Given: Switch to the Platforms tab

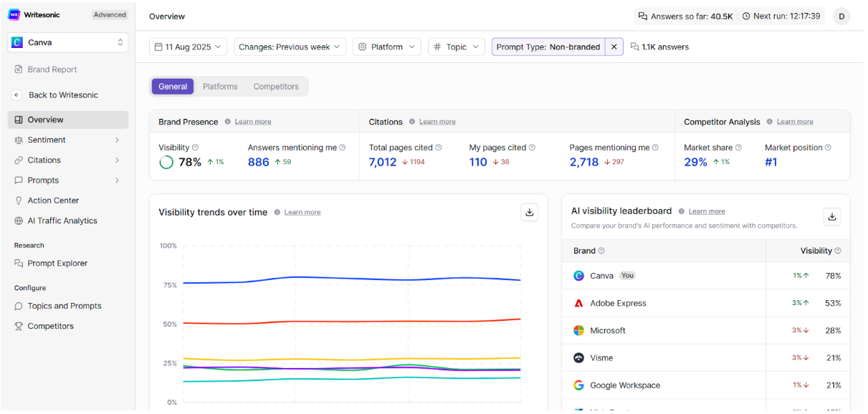Looking at the screenshot, I should (220, 87).
